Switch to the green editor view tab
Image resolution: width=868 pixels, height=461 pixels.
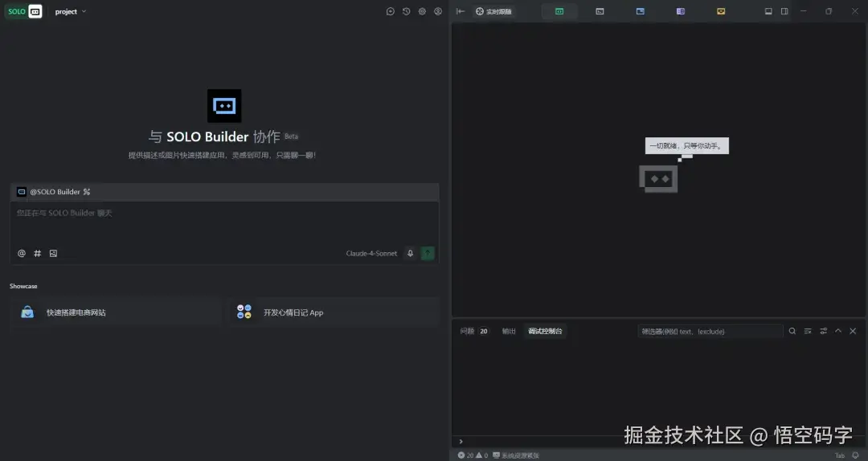coord(559,11)
